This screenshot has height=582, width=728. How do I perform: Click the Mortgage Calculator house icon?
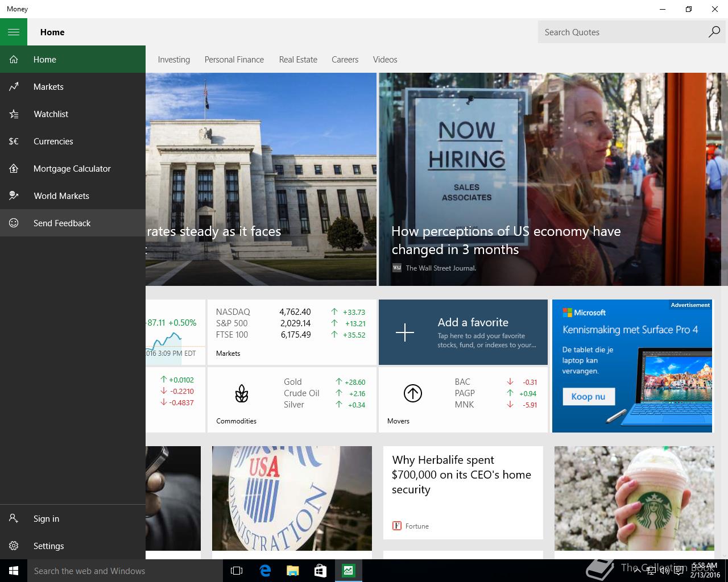click(14, 168)
